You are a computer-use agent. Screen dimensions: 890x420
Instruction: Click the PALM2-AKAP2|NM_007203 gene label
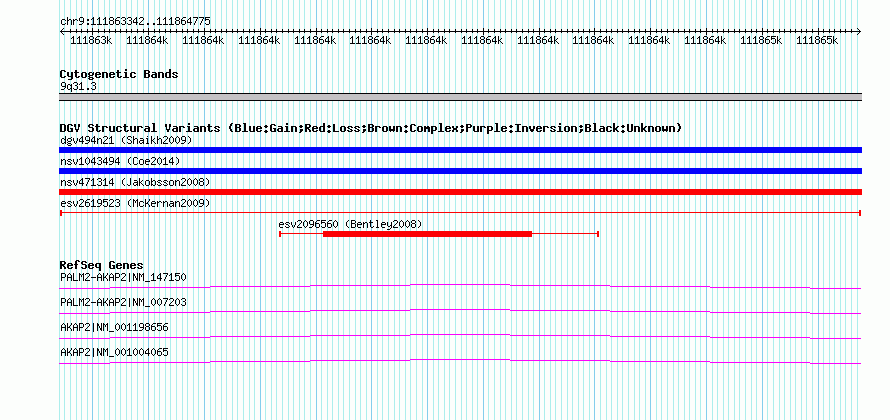point(123,303)
